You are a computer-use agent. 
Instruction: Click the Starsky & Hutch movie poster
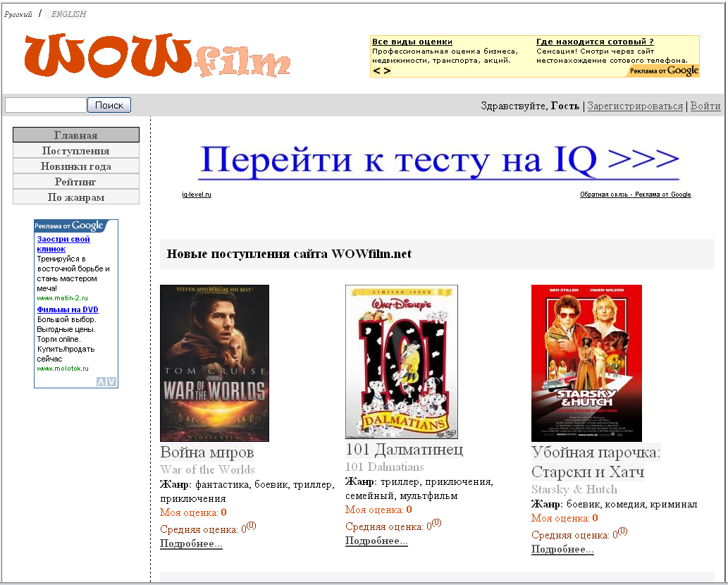[x=586, y=362]
